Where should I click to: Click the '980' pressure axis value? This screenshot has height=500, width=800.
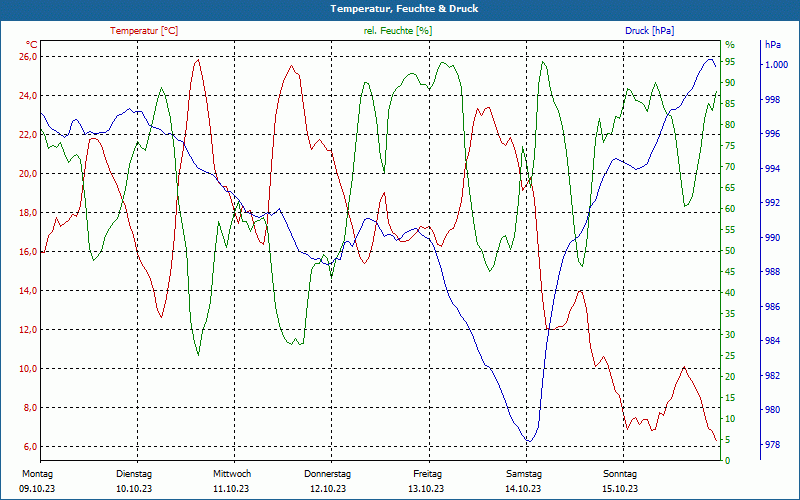[773, 410]
